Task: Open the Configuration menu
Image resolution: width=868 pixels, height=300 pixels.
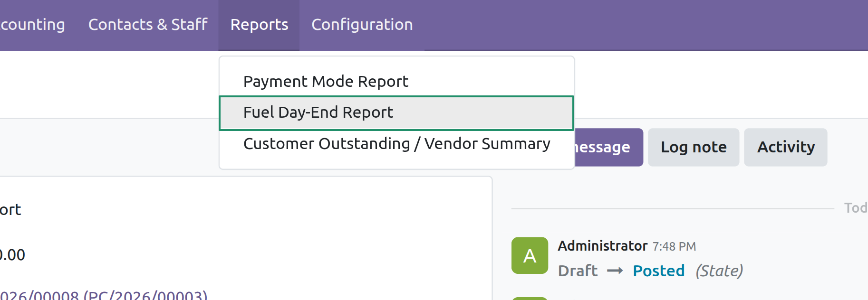Action: (x=362, y=25)
